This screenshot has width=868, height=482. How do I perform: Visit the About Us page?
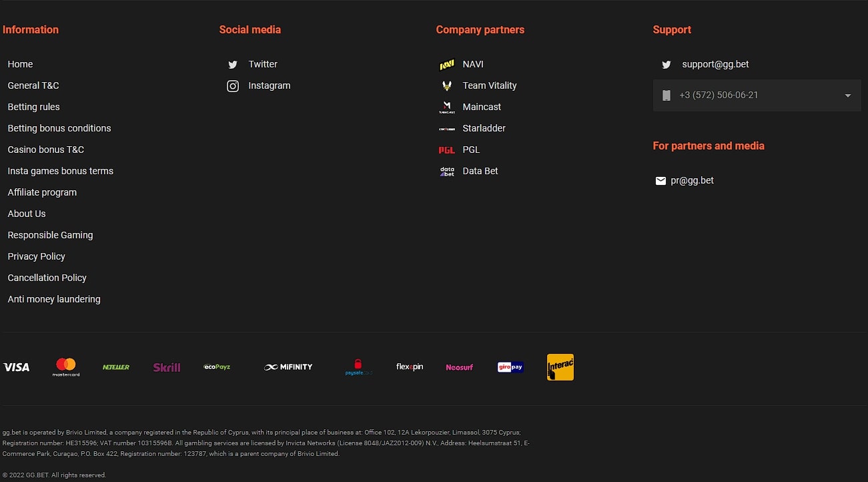27,214
